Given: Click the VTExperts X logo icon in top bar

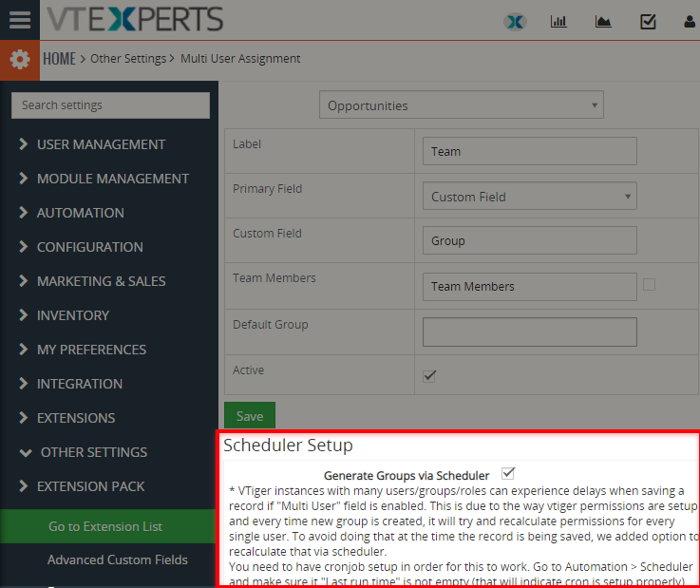Looking at the screenshot, I should (x=515, y=22).
